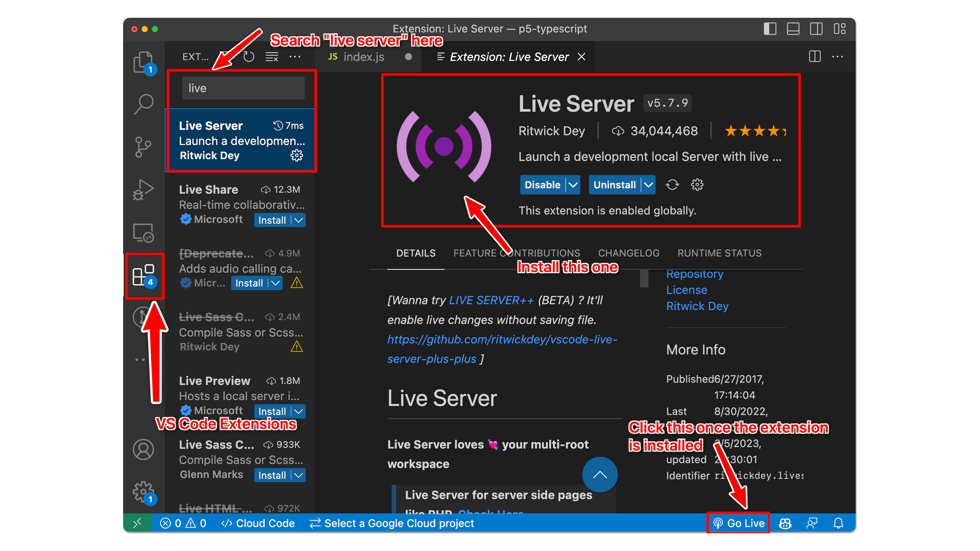This screenshot has height=551, width=980.
Task: Open the extension settings gear beside Uninstall
Action: click(x=697, y=185)
